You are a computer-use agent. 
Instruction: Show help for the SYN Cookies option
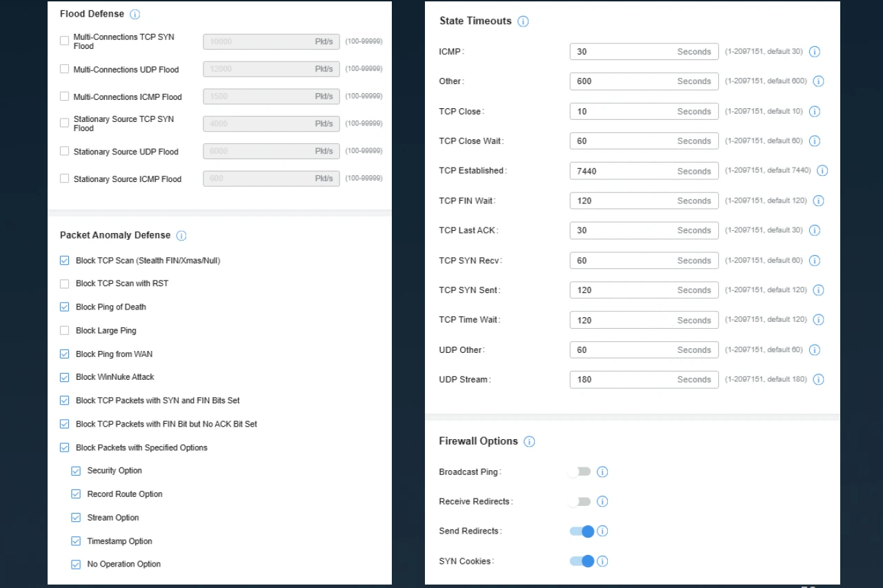pos(602,561)
